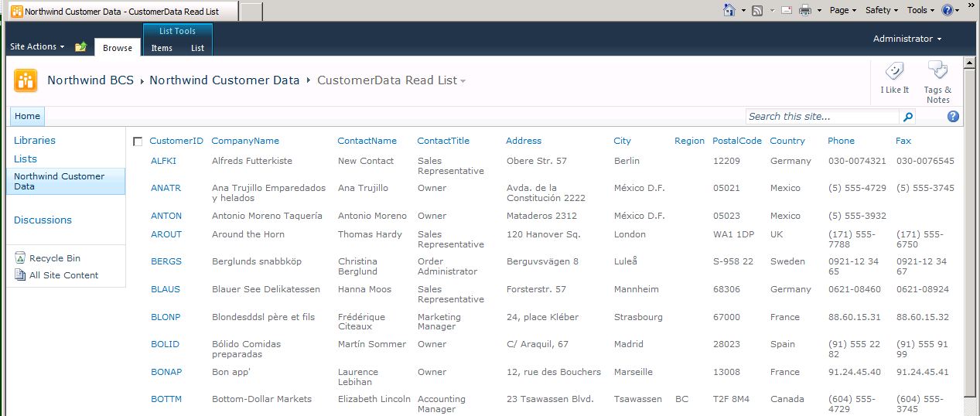The height and width of the screenshot is (416, 980).
Task: Click the IE Help icon
Action: pos(947,10)
